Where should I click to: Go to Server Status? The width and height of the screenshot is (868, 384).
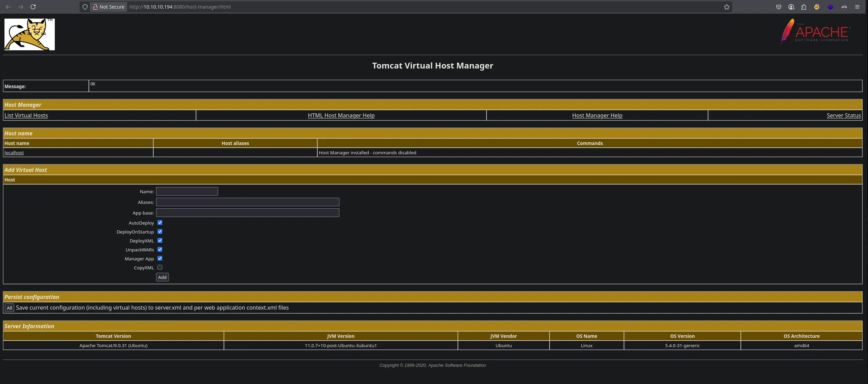(x=844, y=115)
